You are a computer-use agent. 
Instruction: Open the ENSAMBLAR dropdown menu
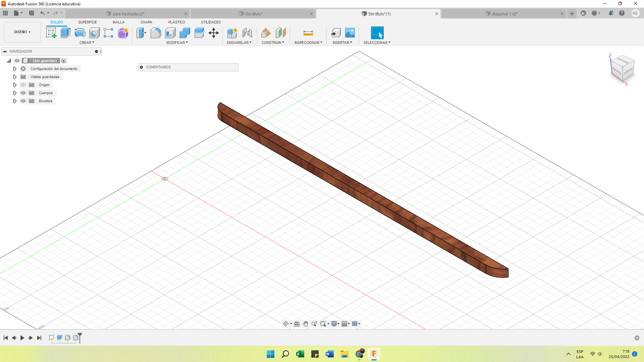tap(239, 43)
